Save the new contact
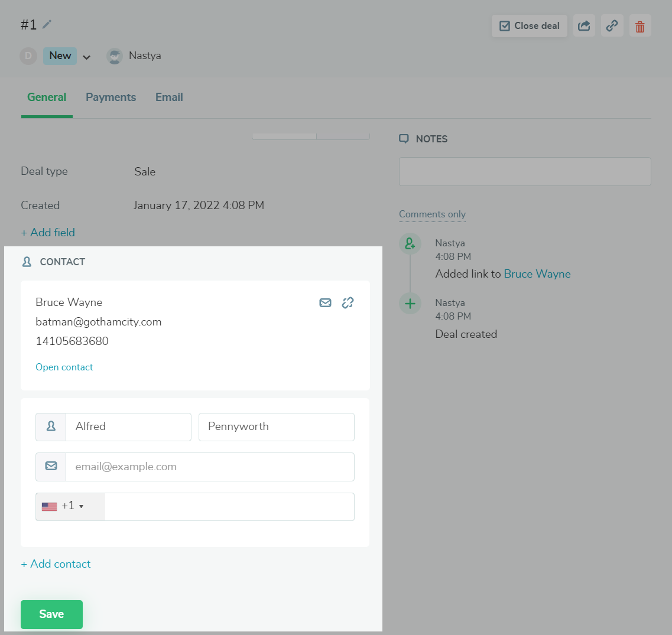The image size is (672, 635). 51,614
